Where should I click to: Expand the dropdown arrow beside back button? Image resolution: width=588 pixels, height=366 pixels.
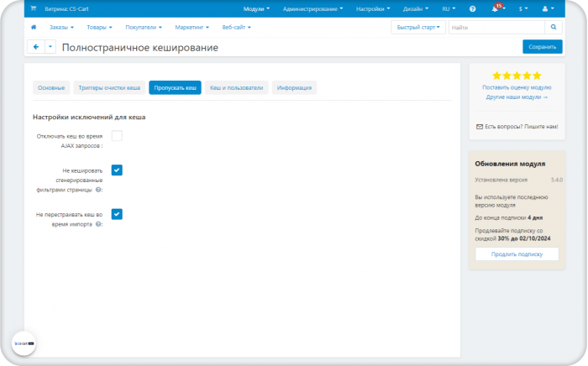tap(50, 47)
